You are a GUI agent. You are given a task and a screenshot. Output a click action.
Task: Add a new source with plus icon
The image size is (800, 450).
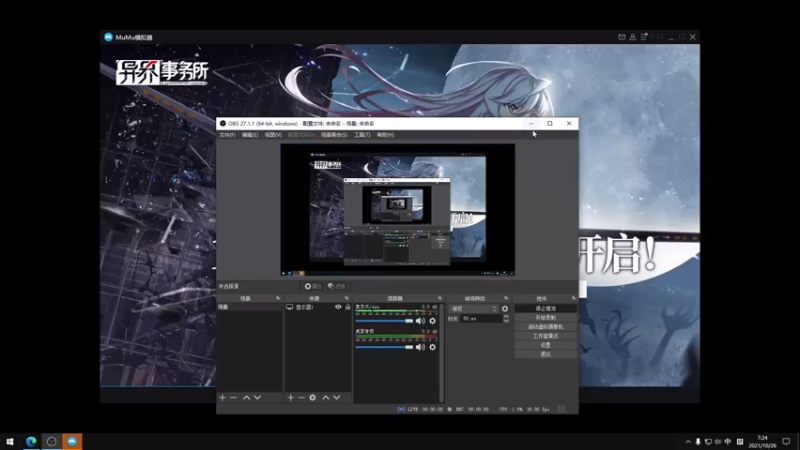tap(290, 397)
